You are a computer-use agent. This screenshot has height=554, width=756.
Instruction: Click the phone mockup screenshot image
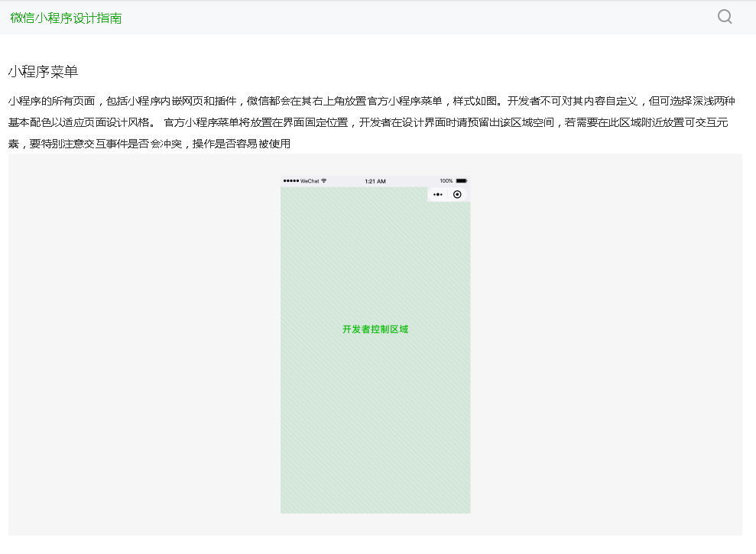tap(375, 345)
